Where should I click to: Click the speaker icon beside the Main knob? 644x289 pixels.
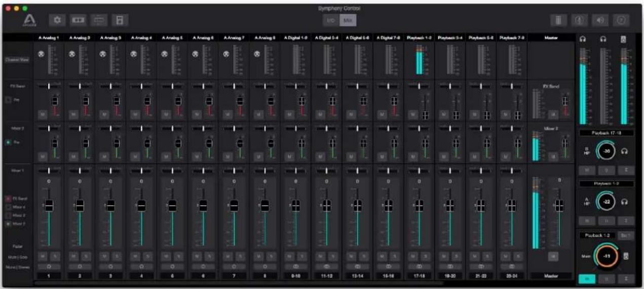(x=626, y=257)
